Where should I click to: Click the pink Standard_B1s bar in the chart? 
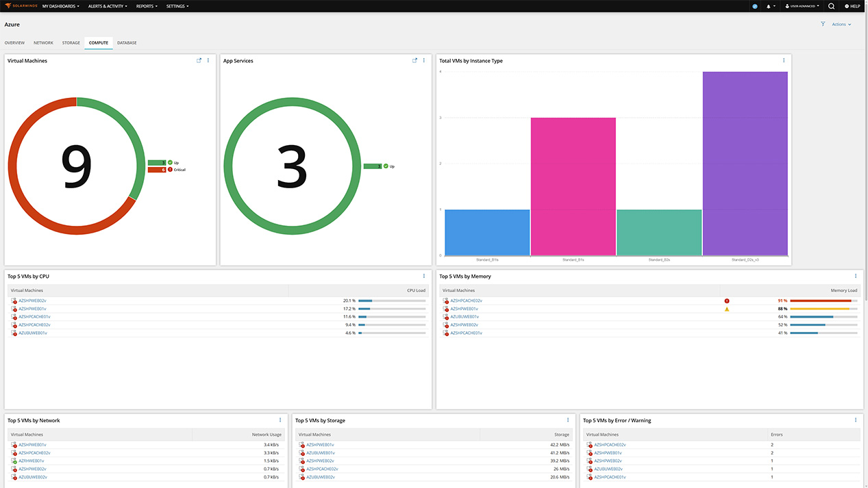pos(573,185)
